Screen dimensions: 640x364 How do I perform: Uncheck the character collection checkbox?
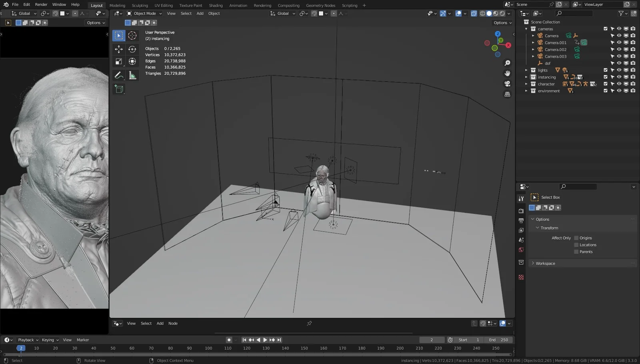coord(605,84)
